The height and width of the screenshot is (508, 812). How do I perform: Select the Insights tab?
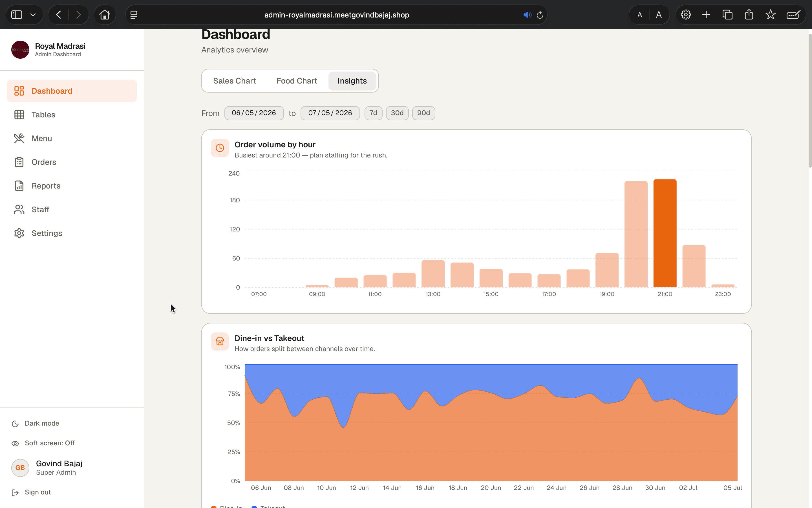click(x=352, y=81)
